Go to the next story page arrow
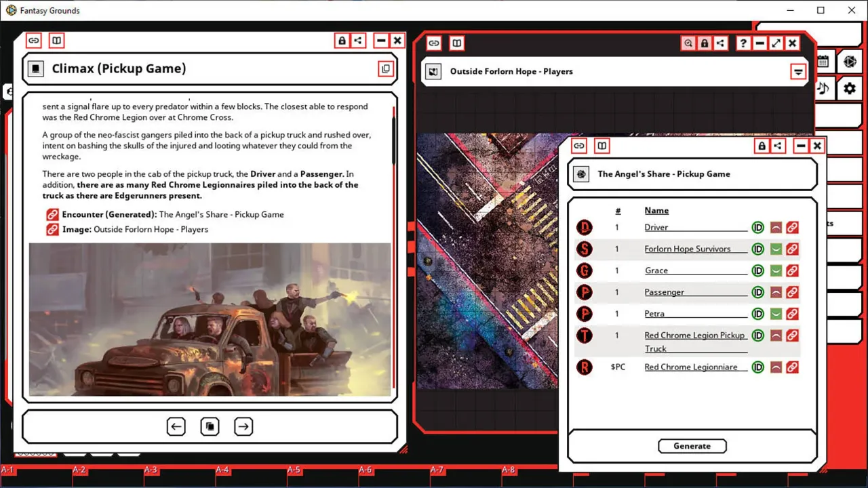The height and width of the screenshot is (488, 868). click(x=243, y=426)
